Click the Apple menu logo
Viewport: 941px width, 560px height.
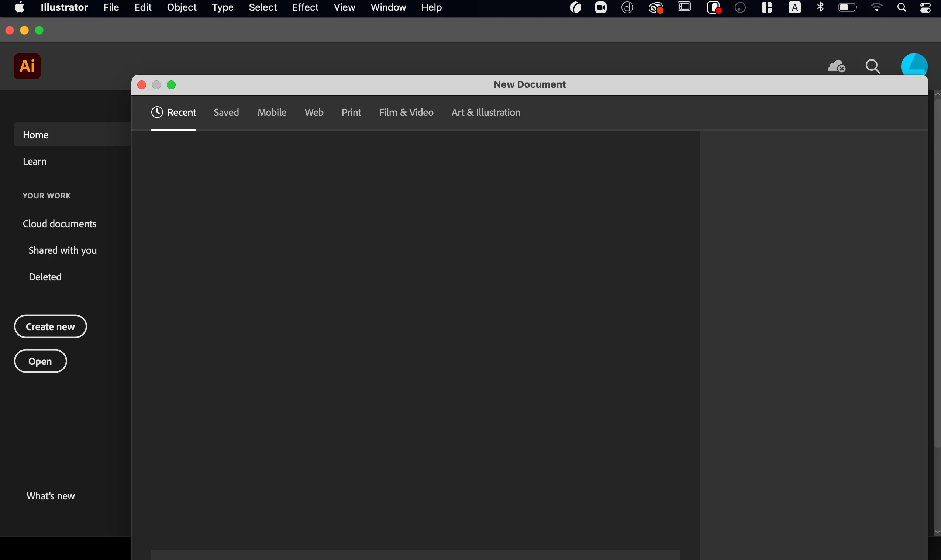tap(20, 7)
